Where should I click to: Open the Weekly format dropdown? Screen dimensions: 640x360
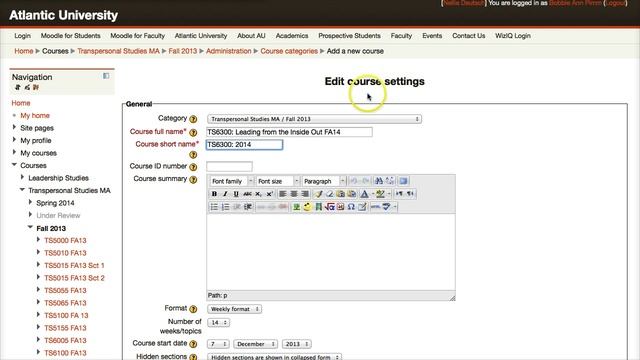[x=235, y=309]
